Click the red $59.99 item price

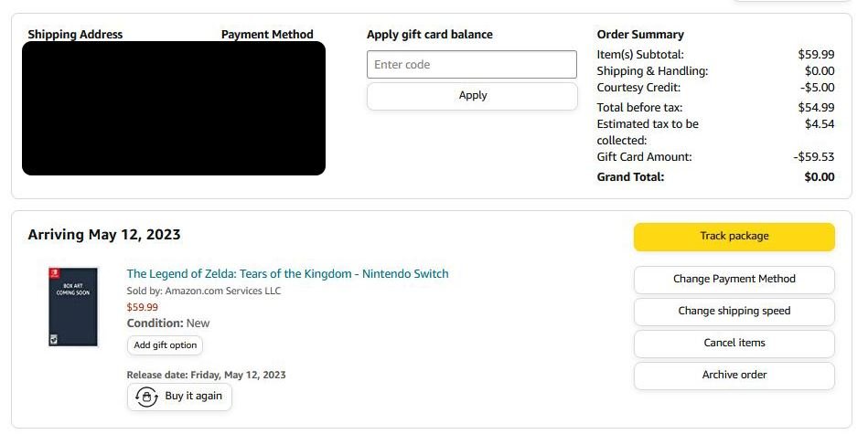pyautogui.click(x=142, y=307)
